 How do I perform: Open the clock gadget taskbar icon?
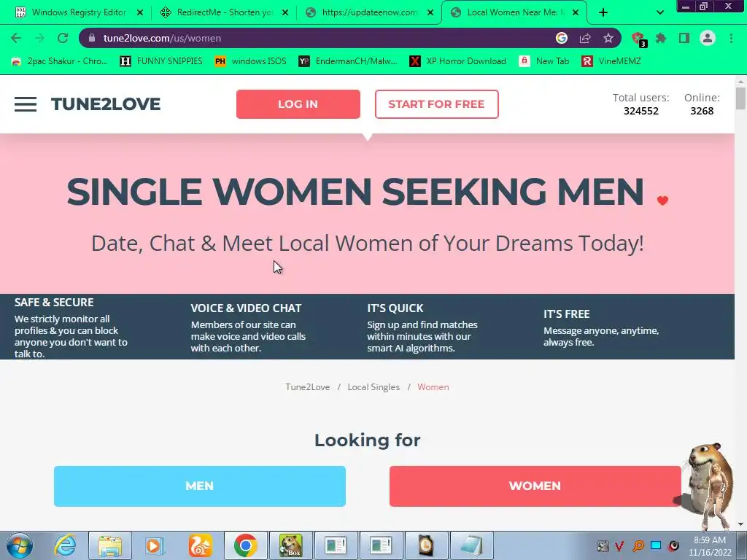click(426, 545)
